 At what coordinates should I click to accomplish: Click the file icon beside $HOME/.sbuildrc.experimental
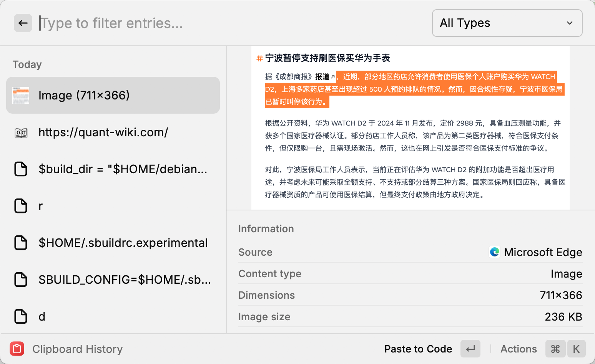[x=21, y=243]
